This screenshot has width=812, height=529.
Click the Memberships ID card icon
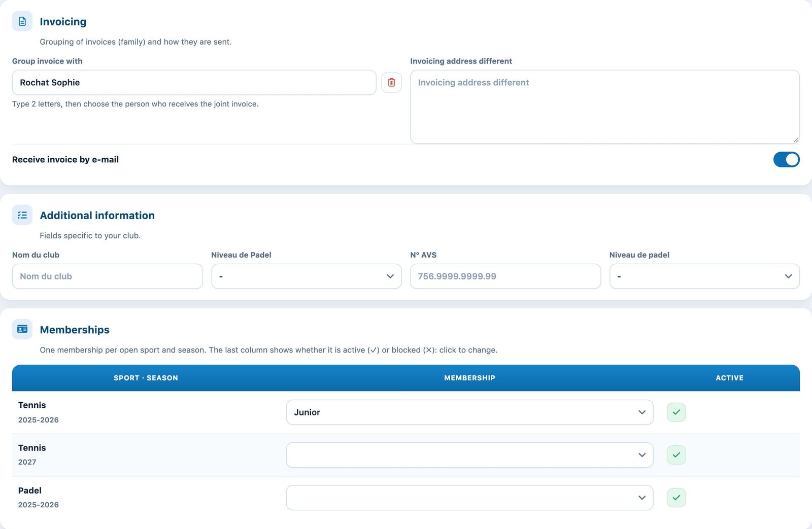(x=22, y=329)
